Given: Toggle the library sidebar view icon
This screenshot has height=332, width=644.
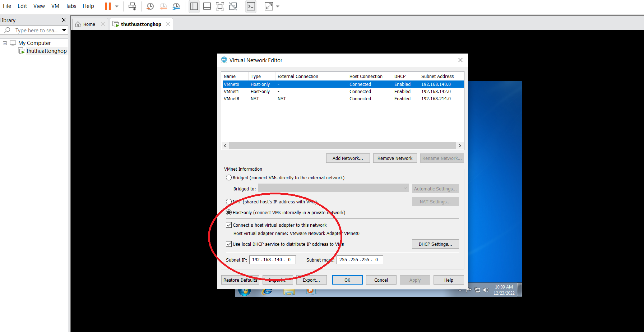Looking at the screenshot, I should [194, 6].
